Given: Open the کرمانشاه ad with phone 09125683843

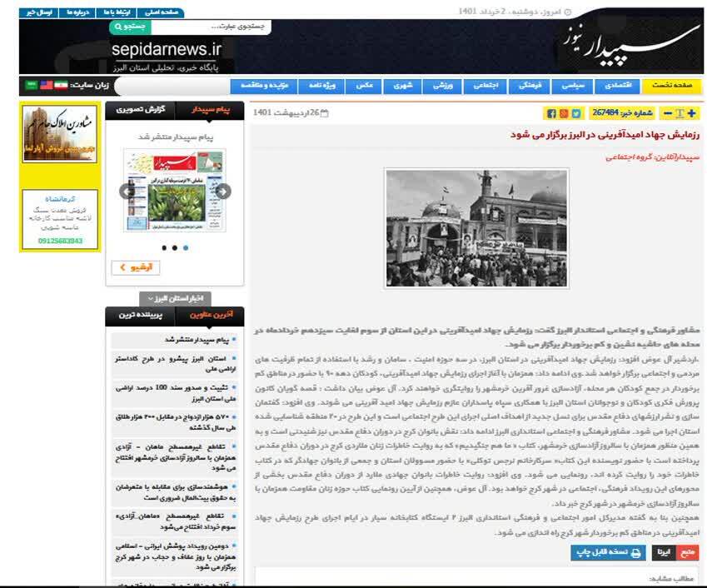Looking at the screenshot, I should [x=60, y=220].
